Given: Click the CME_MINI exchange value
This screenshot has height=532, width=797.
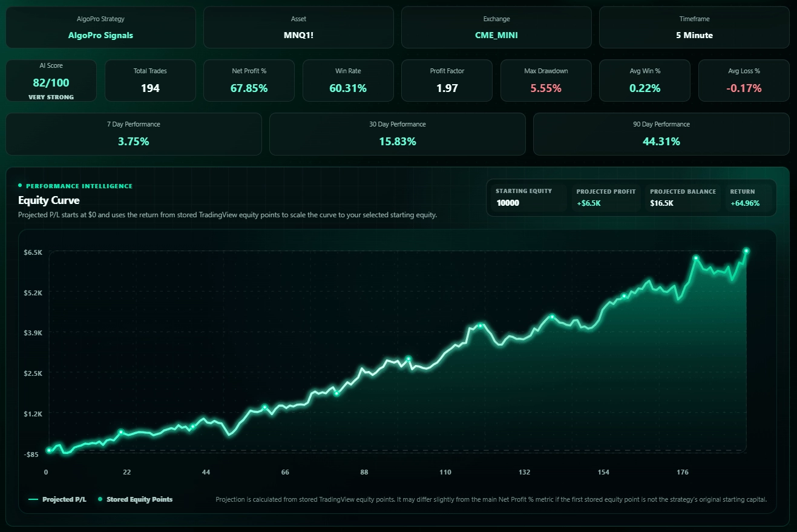Looking at the screenshot, I should (x=496, y=35).
